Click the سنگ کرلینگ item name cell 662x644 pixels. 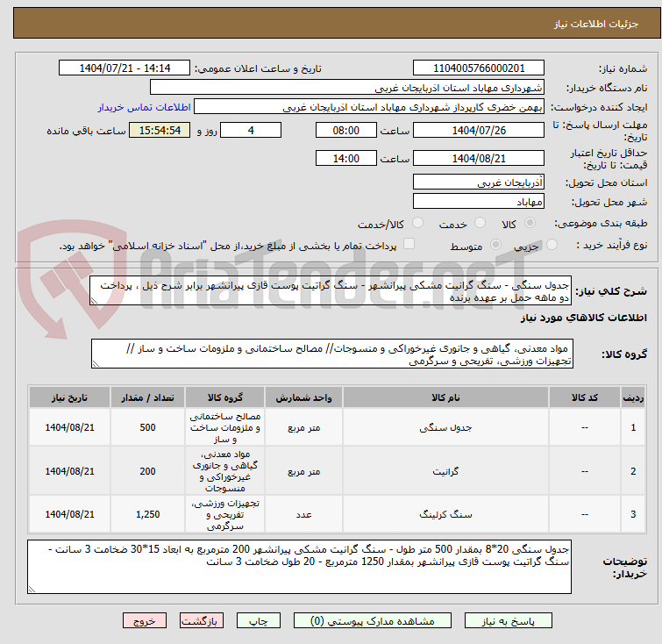pyautogui.click(x=445, y=514)
